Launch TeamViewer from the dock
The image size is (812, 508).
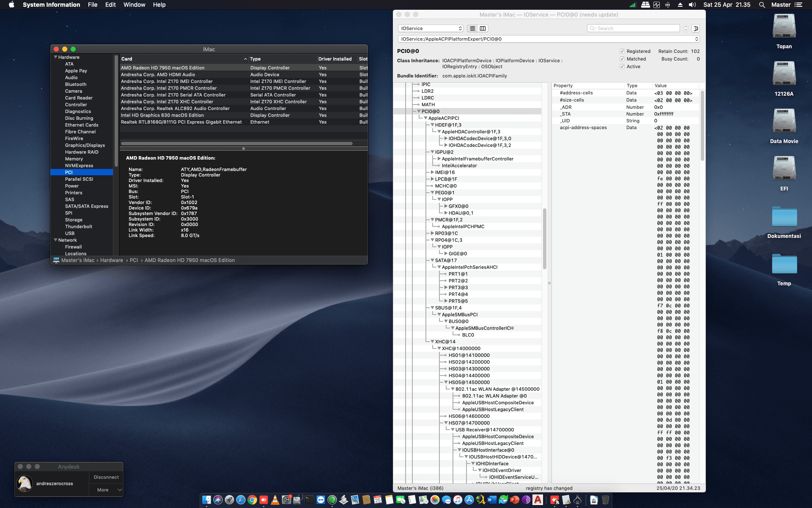321,500
